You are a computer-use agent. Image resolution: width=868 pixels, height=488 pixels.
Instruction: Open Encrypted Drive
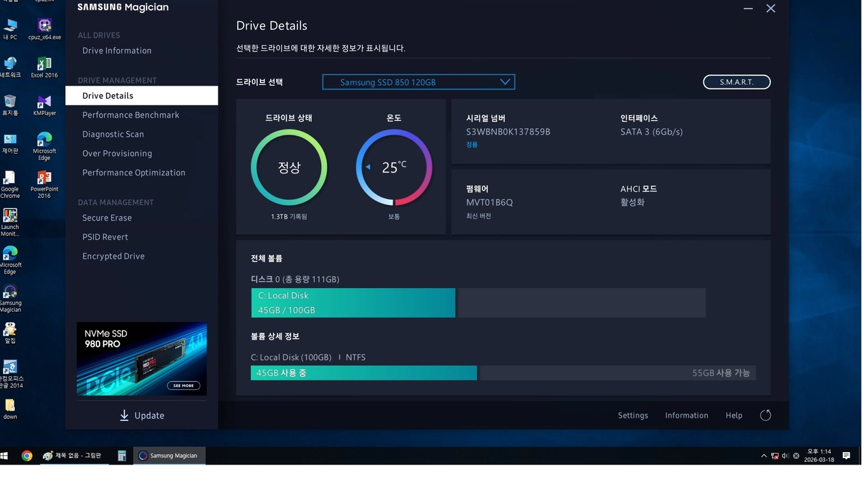[113, 256]
